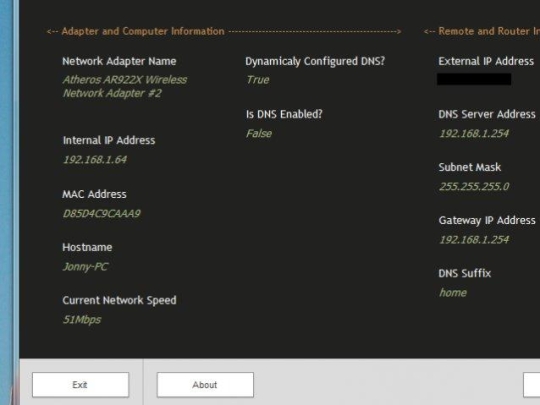The width and height of the screenshot is (540, 405).
Task: Click the Current Network Speed label
Action: click(x=119, y=300)
